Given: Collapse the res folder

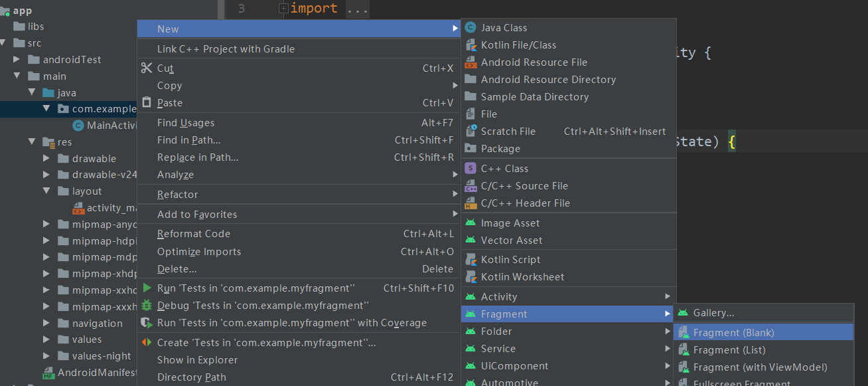Looking at the screenshot, I should click(31, 142).
